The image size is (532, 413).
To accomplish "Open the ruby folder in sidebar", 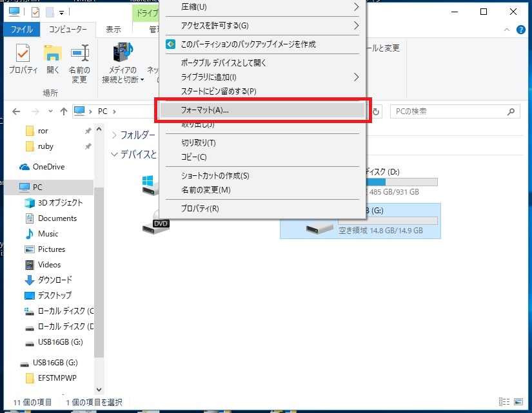I will pyautogui.click(x=46, y=146).
